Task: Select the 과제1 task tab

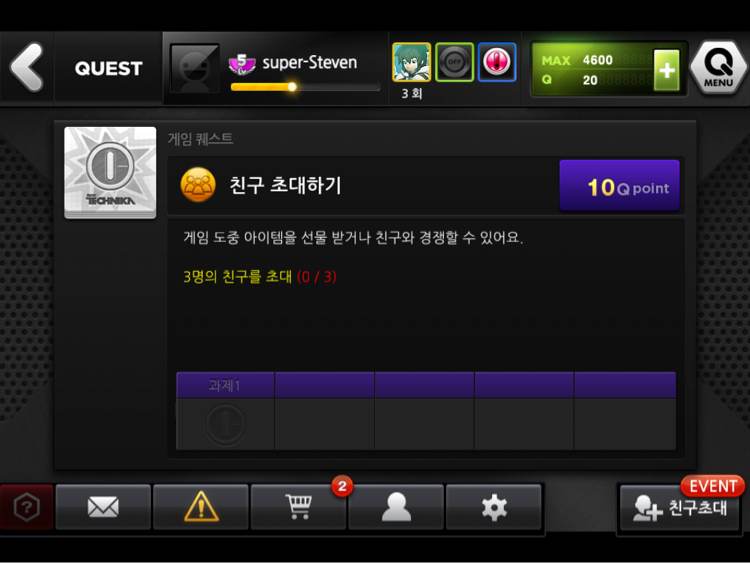Action: click(225, 385)
